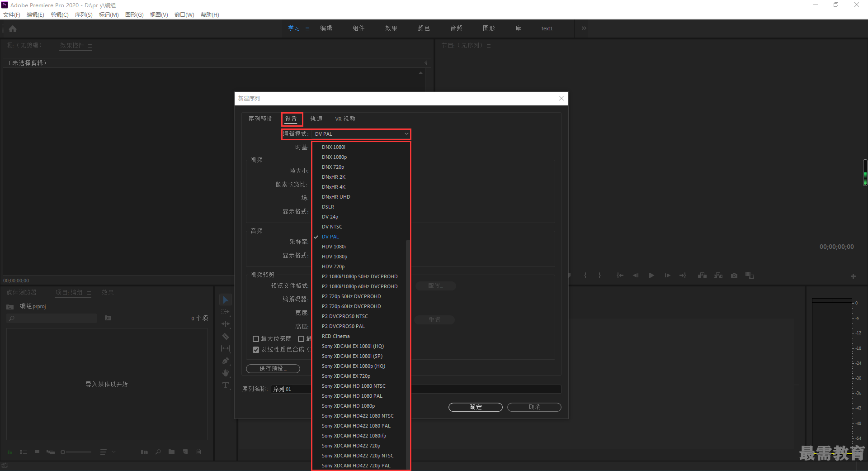Click the search-bin folder icon beside search field
Image resolution: width=868 pixels, height=471 pixels.
coord(108,318)
